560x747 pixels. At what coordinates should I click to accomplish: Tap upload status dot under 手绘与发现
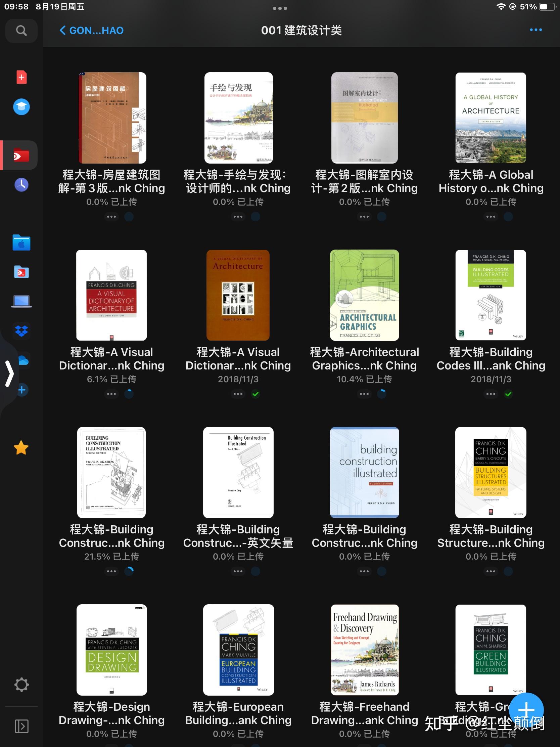[255, 216]
